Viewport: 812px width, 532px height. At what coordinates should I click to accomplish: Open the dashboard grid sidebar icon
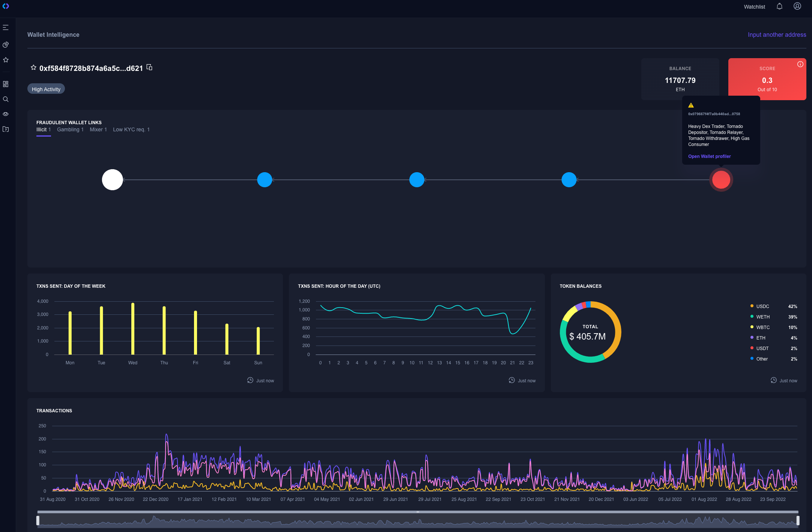(6, 84)
